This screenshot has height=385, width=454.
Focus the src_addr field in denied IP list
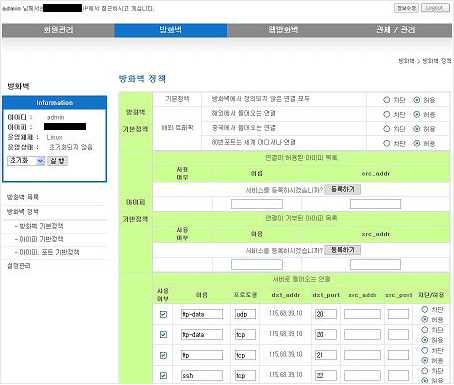375,265
